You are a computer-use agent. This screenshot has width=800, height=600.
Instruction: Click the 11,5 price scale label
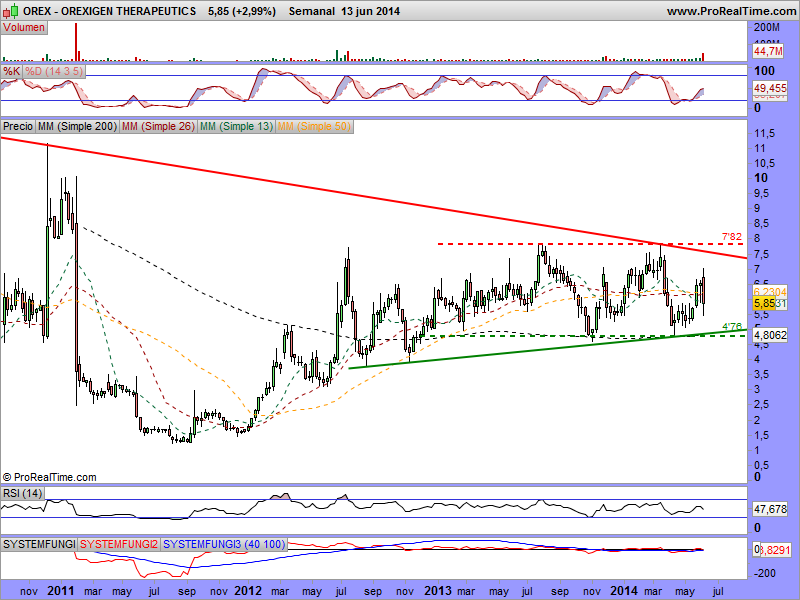coord(764,134)
